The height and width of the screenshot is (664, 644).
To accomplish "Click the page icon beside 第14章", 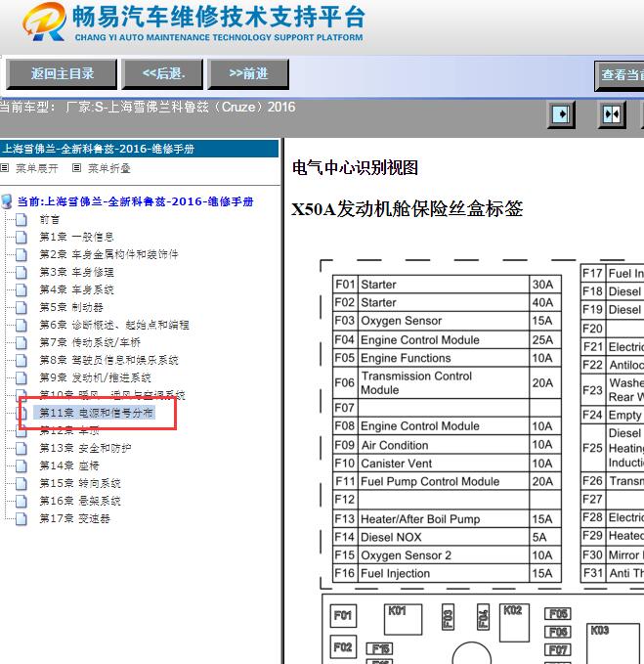I will [21, 465].
